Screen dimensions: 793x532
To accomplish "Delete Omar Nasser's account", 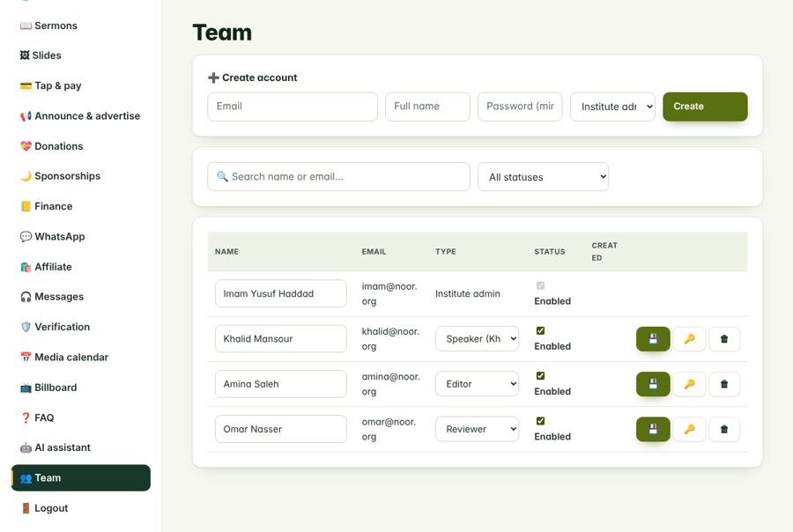I will coord(724,429).
